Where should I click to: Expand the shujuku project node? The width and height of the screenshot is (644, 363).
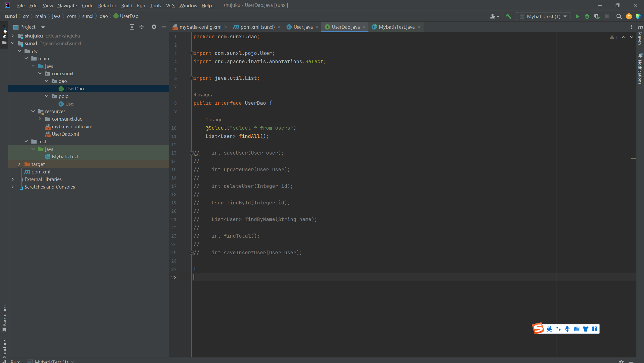click(x=13, y=36)
